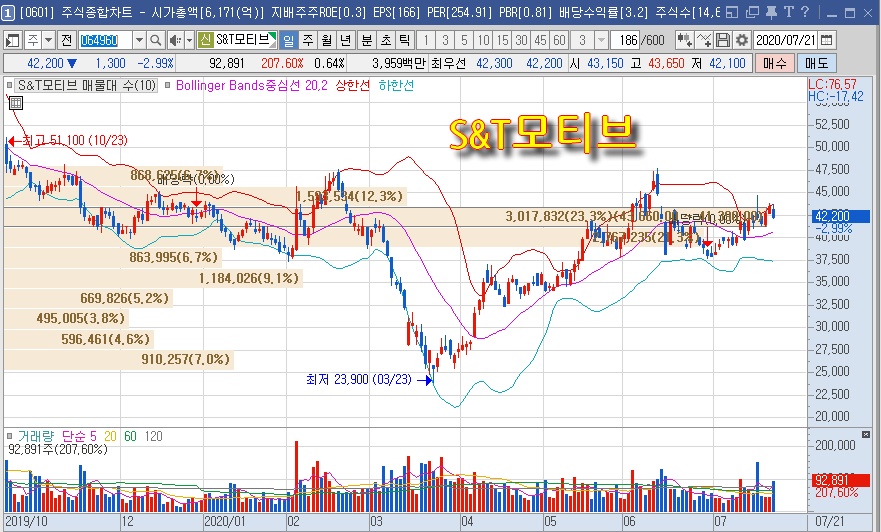Click the duplicate window icon in title bar
This screenshot has height=532, width=881.
[x=752, y=12]
